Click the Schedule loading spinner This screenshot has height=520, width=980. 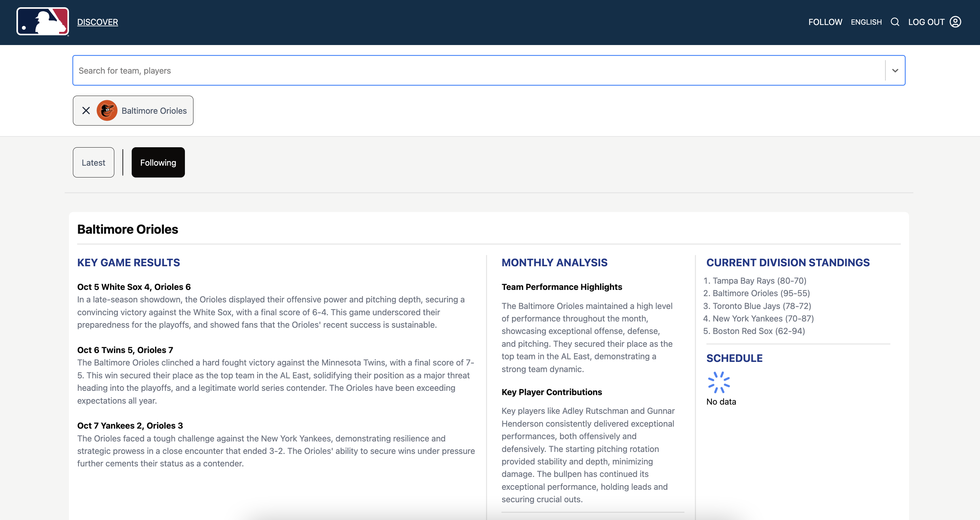[x=719, y=382]
